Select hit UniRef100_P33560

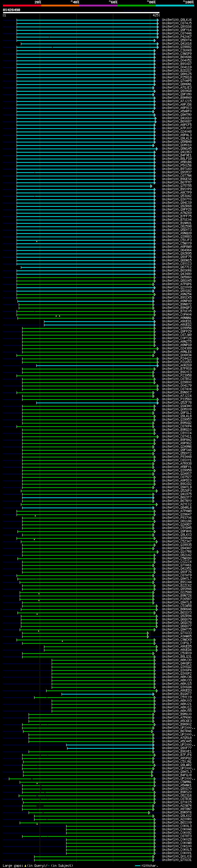[x=177, y=399]
